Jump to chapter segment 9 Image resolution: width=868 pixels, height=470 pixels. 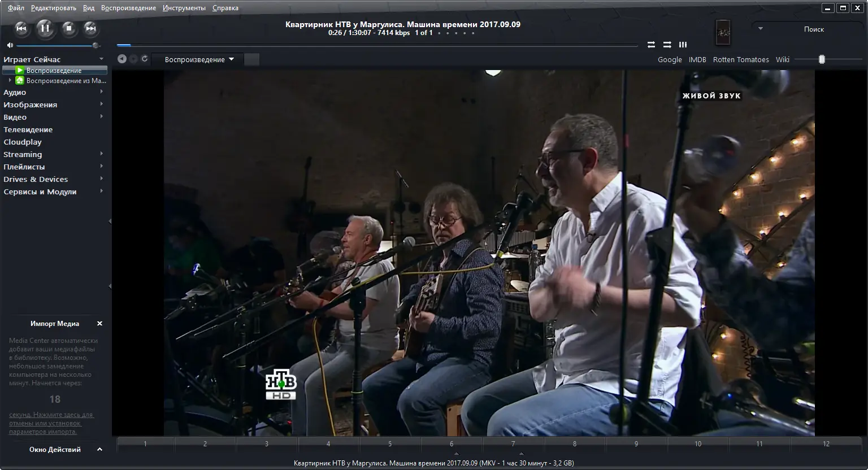(x=636, y=444)
